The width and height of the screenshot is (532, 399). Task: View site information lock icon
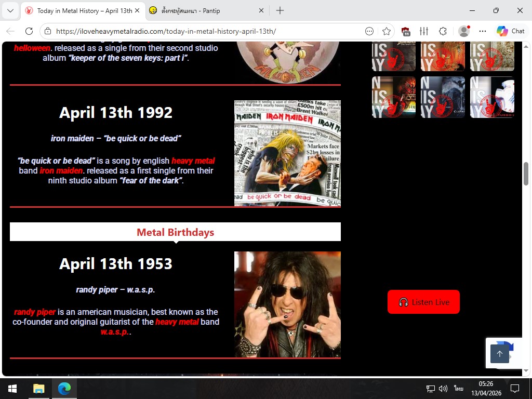point(48,31)
